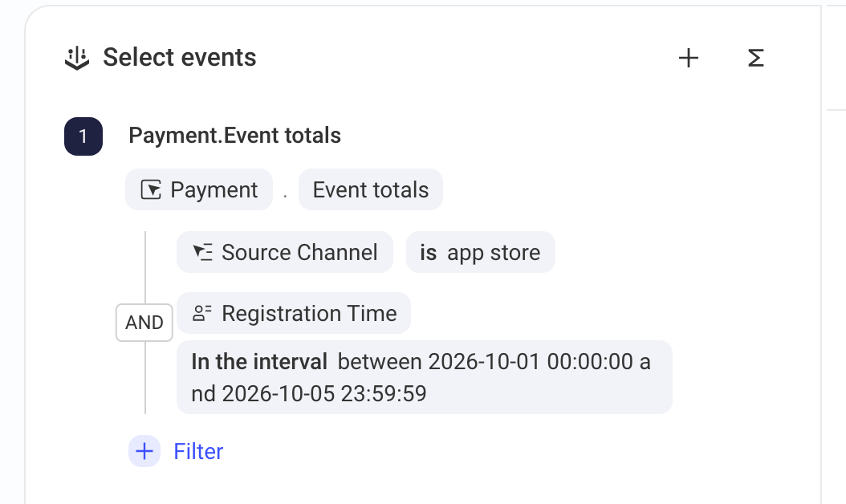
Task: Click the Source Channel property icon
Action: tap(203, 252)
